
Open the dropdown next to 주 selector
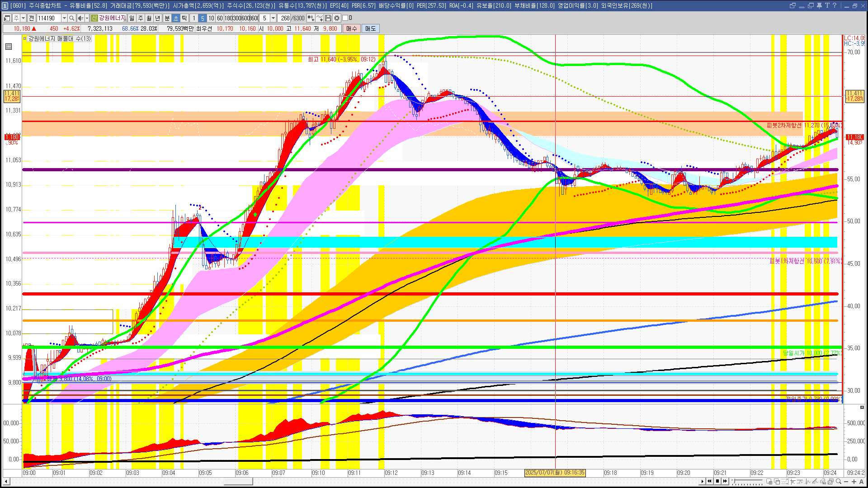pos(23,18)
